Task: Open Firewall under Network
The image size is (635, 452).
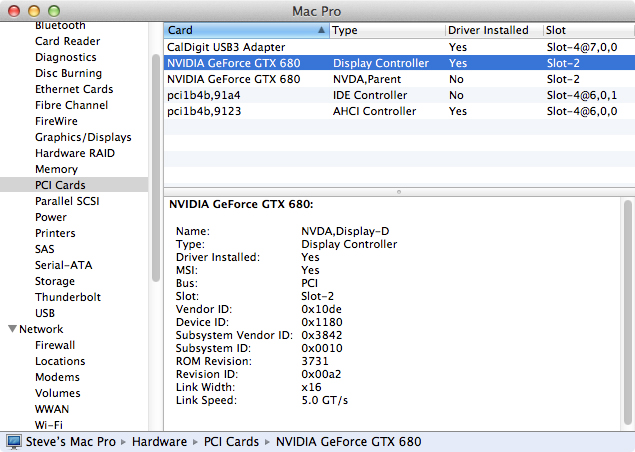Action: pyautogui.click(x=55, y=345)
